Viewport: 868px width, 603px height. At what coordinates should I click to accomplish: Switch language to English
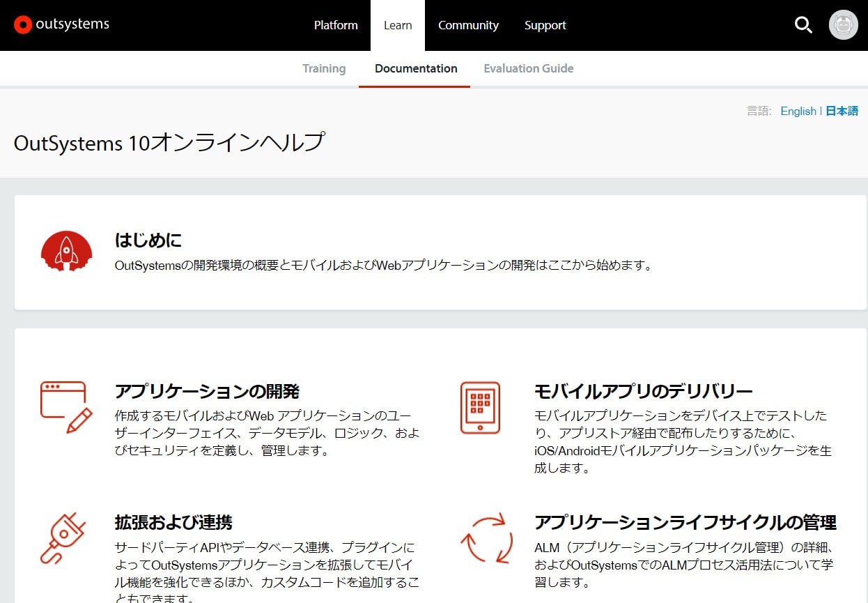click(x=798, y=111)
